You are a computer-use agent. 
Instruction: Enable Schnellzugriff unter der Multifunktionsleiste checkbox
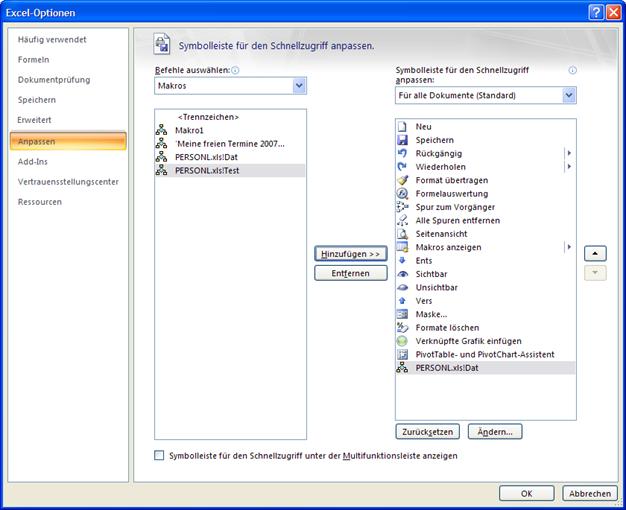[159, 455]
